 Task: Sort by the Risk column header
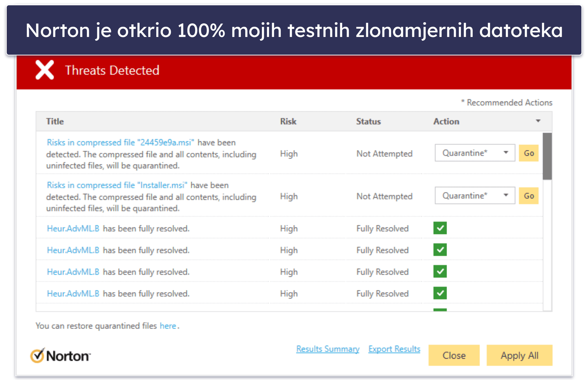point(288,121)
